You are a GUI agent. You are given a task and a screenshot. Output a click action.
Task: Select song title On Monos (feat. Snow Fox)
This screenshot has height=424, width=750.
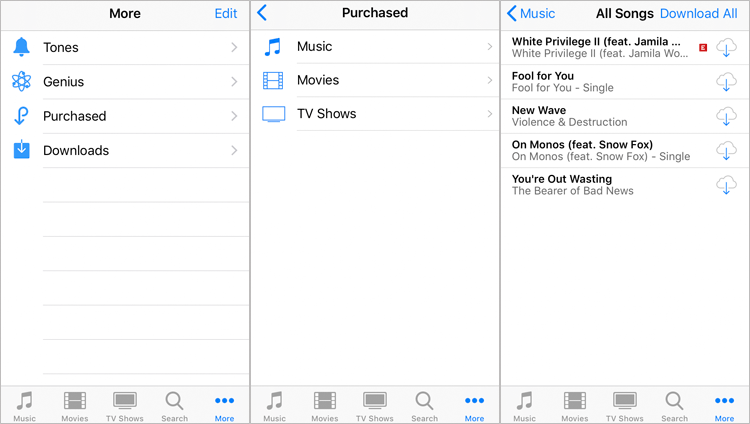click(582, 145)
